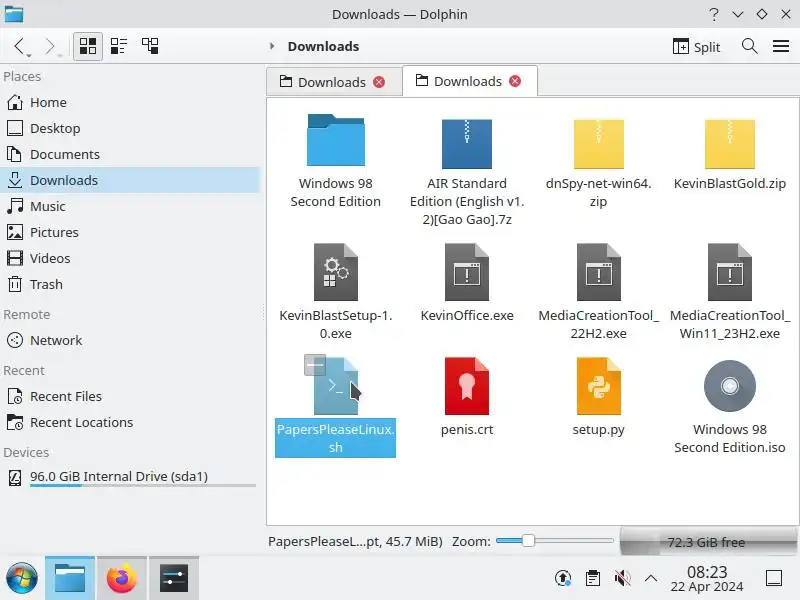
Task: Go forward using the forward arrow
Action: click(51, 46)
